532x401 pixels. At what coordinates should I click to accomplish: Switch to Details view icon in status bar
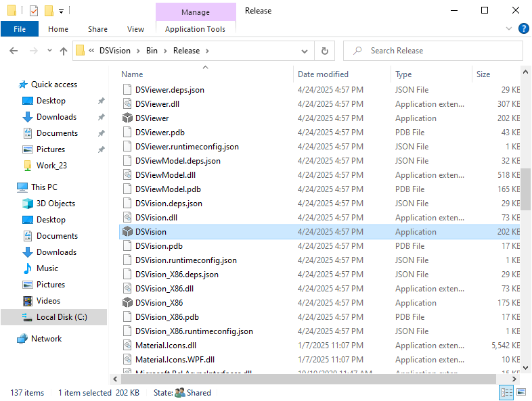[x=506, y=392]
